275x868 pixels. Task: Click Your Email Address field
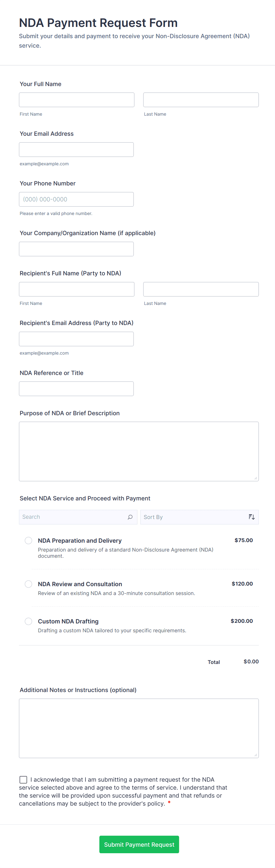tap(76, 150)
